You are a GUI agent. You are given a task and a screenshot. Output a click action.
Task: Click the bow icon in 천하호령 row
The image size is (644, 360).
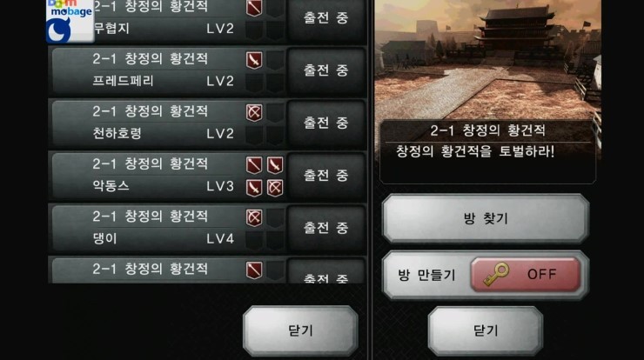tap(254, 113)
